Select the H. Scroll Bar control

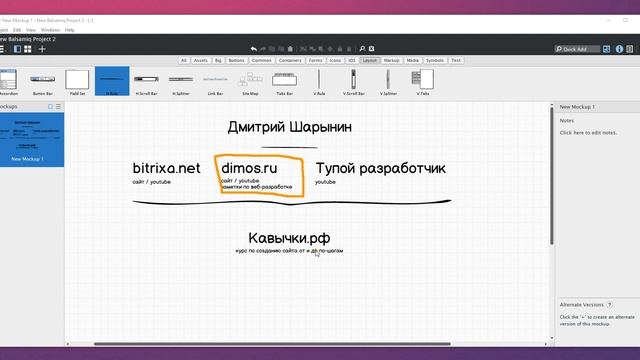[146, 82]
